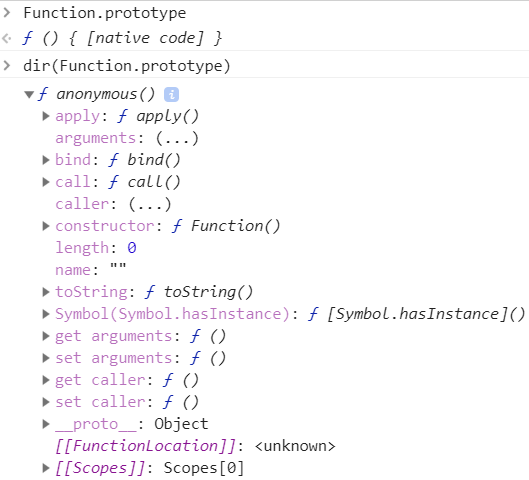Select the name property row
529x480 pixels.
pos(91,270)
